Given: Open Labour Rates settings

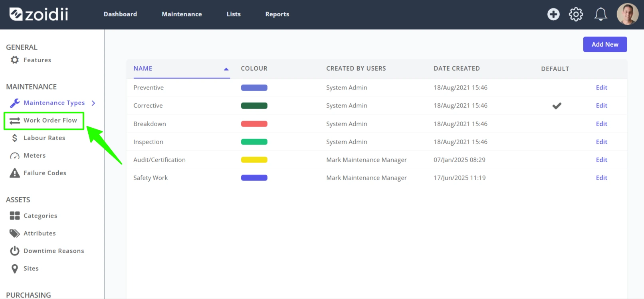Looking at the screenshot, I should coord(44,138).
